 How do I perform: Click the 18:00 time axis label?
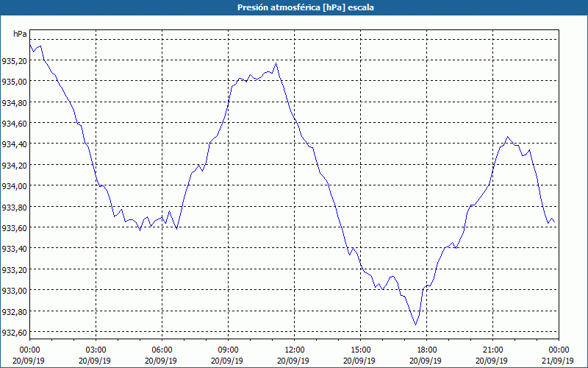[x=427, y=350]
